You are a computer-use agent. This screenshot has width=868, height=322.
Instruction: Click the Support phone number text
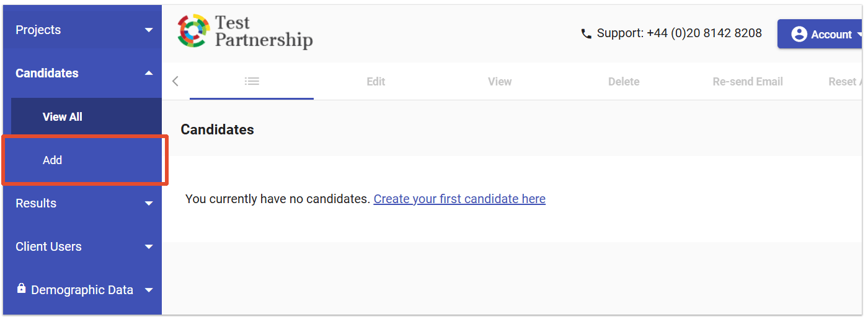680,33
